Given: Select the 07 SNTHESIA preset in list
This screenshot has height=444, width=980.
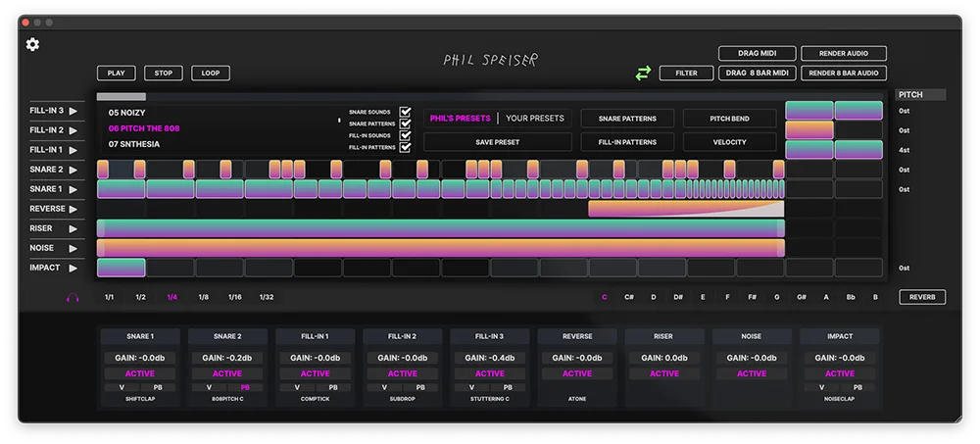Looking at the screenshot, I should click(134, 144).
